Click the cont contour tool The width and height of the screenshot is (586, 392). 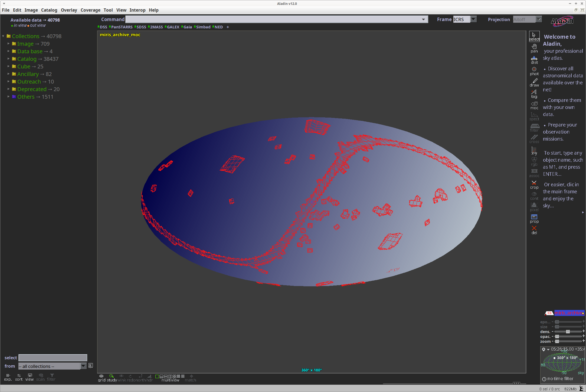click(534, 196)
